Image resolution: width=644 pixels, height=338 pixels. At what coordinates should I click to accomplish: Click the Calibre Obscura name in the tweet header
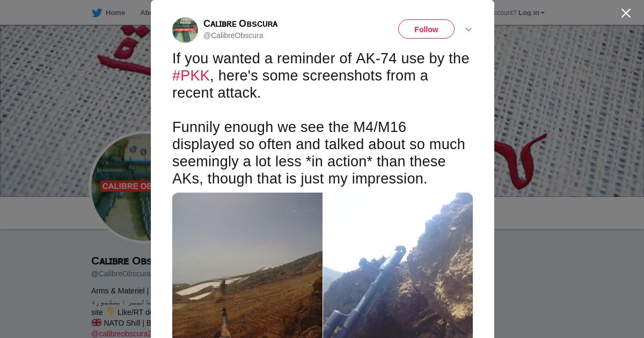coord(240,24)
